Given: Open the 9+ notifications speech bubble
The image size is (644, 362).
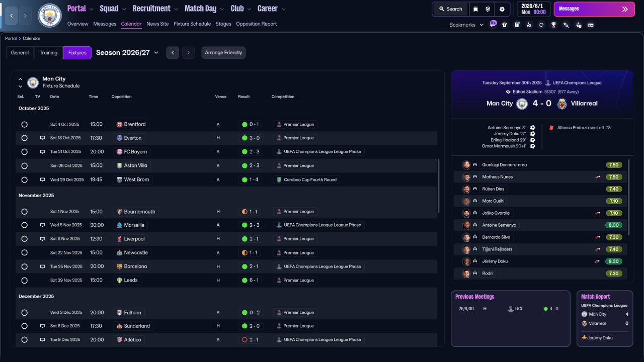Looking at the screenshot, I should click(x=493, y=24).
